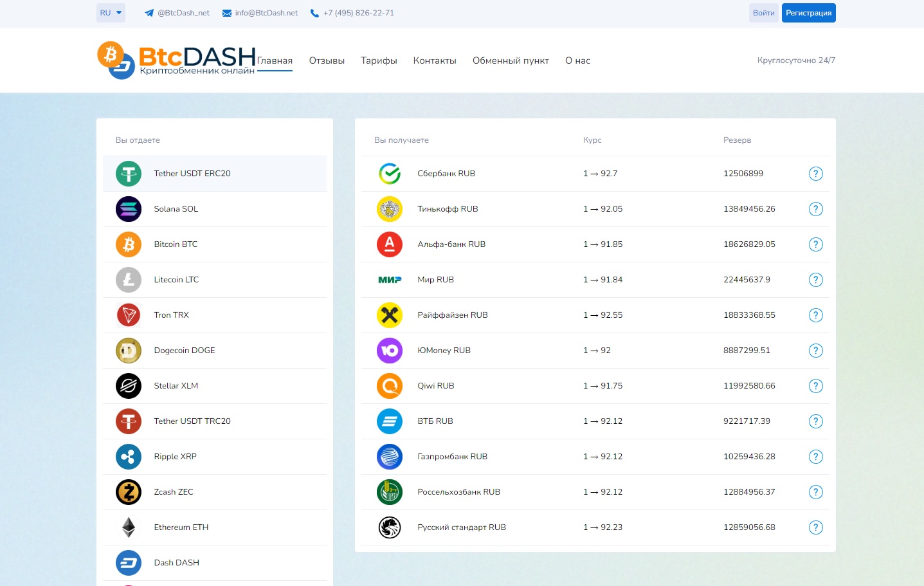Open help for Мир RUB row
This screenshot has width=924, height=586.
pos(815,280)
